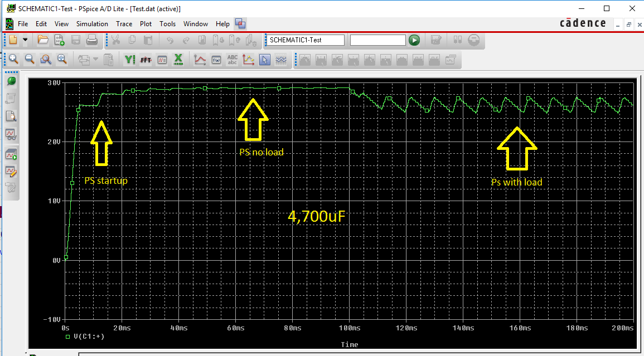Click the -10V y-axis label
This screenshot has height=356, width=644.
pyautogui.click(x=52, y=319)
